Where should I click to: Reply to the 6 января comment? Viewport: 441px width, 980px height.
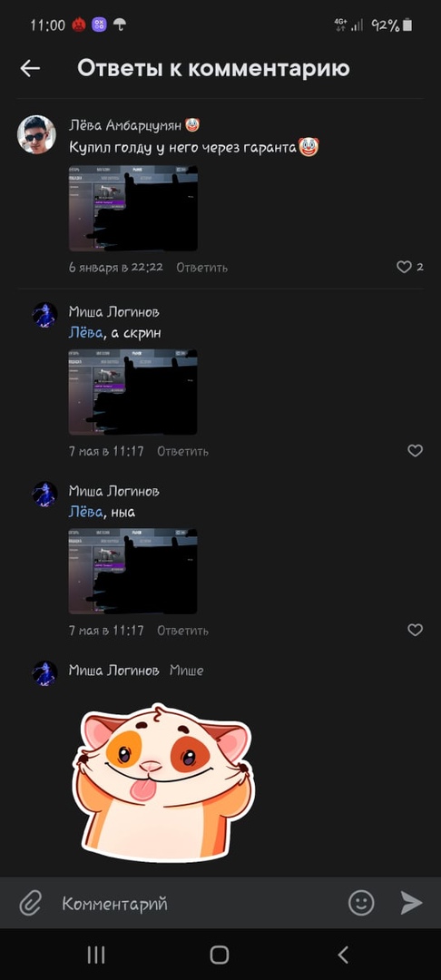pos(201,268)
